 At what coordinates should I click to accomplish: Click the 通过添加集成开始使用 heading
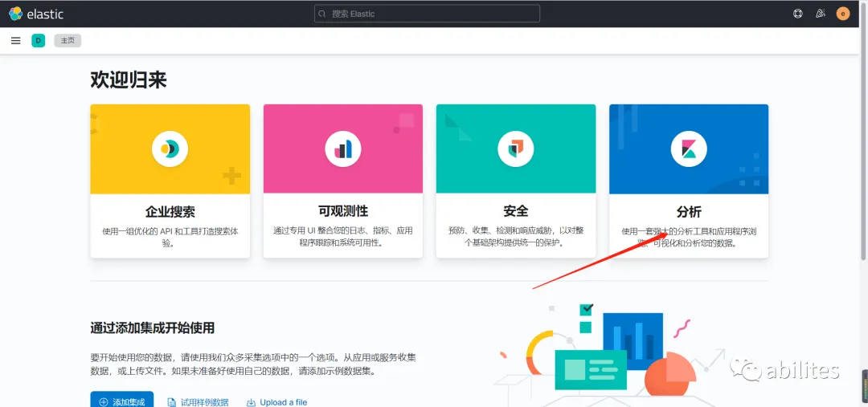coord(152,328)
